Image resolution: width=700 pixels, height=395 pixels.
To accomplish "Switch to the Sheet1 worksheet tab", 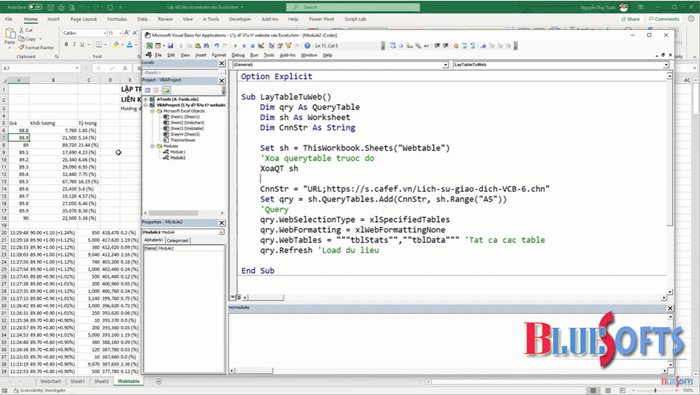I will coord(78,381).
